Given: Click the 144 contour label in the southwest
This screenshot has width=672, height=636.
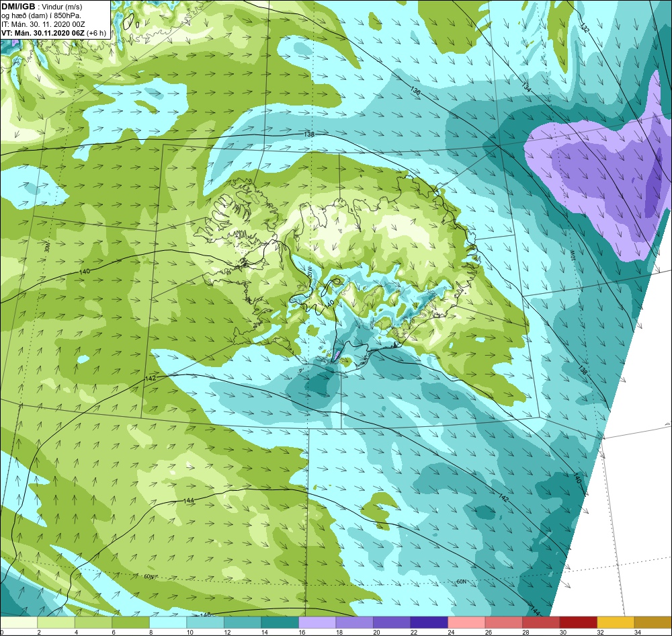Looking at the screenshot, I should (189, 500).
